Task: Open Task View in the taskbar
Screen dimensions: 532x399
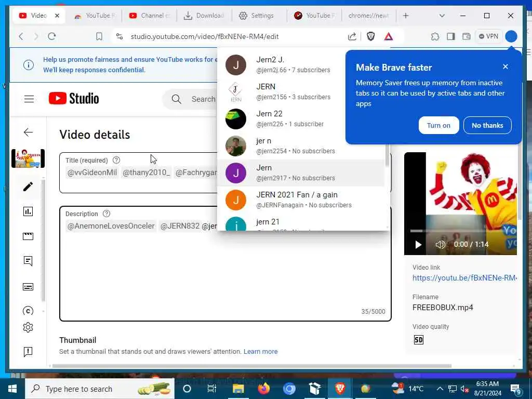Action: [x=212, y=389]
